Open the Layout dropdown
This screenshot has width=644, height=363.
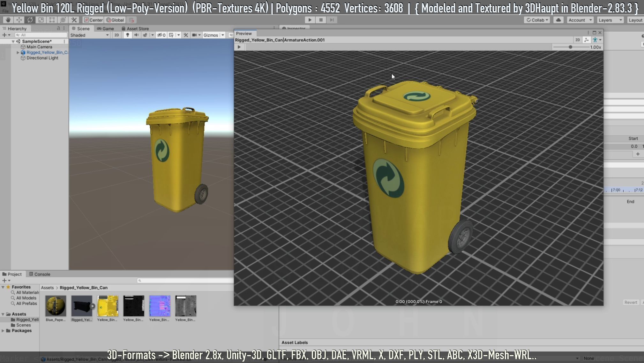[x=635, y=20]
